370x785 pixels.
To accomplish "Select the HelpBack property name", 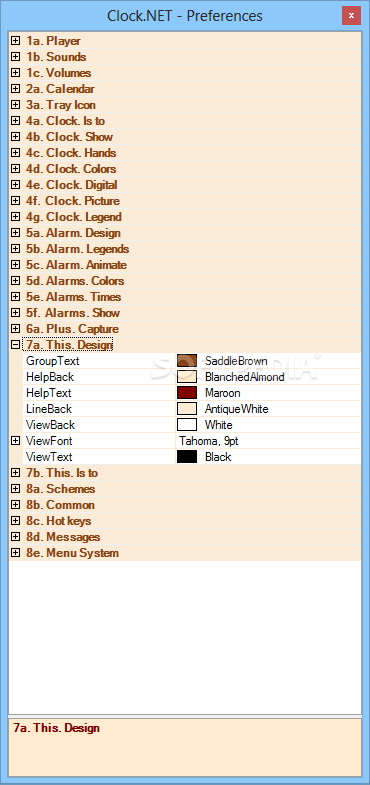I will click(x=50, y=377).
